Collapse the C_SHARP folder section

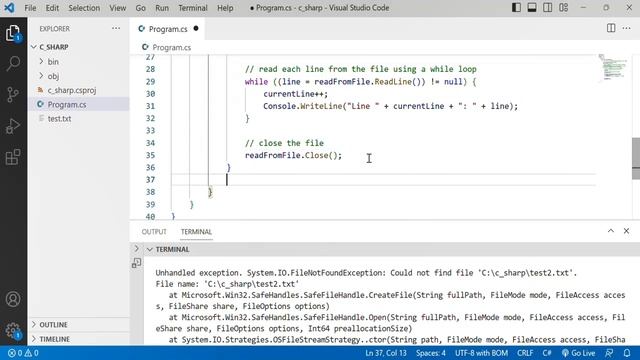[79, 47]
